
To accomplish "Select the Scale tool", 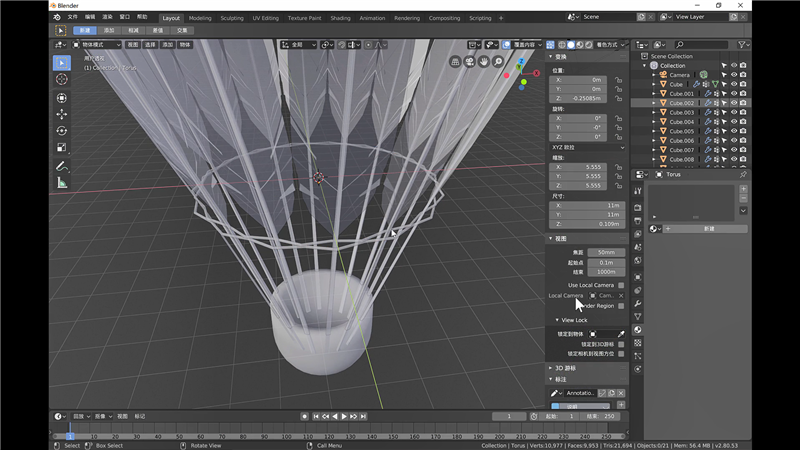I will coord(62,147).
